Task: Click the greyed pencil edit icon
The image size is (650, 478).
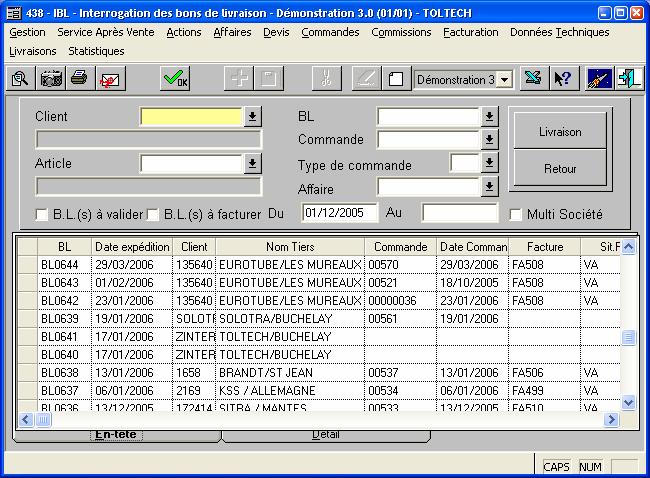Action: [x=366, y=78]
